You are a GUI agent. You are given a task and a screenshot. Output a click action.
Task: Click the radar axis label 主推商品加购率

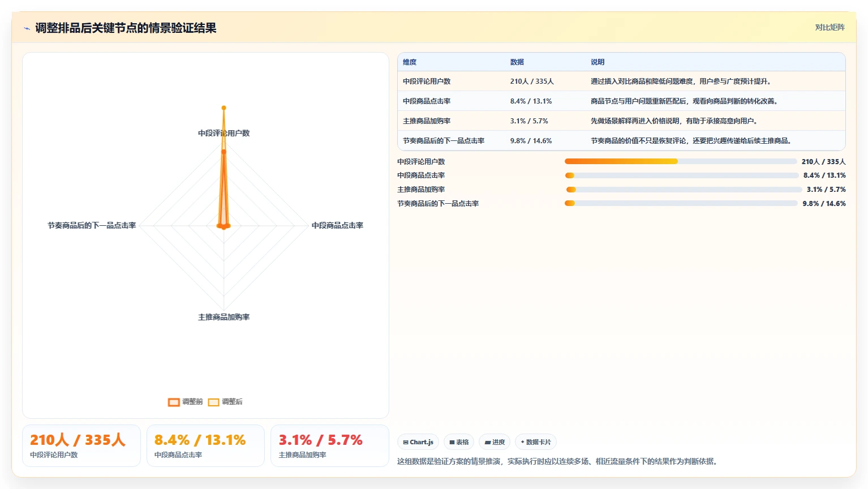pyautogui.click(x=224, y=317)
